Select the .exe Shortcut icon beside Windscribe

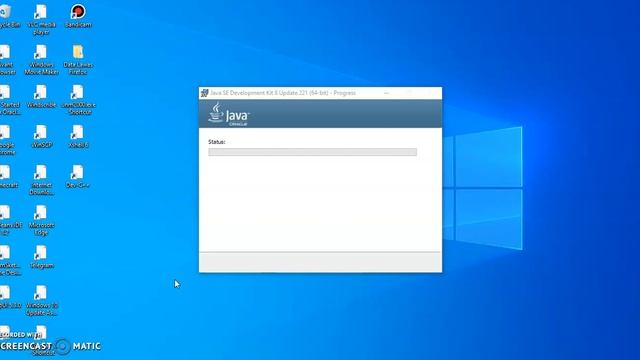pos(78,100)
